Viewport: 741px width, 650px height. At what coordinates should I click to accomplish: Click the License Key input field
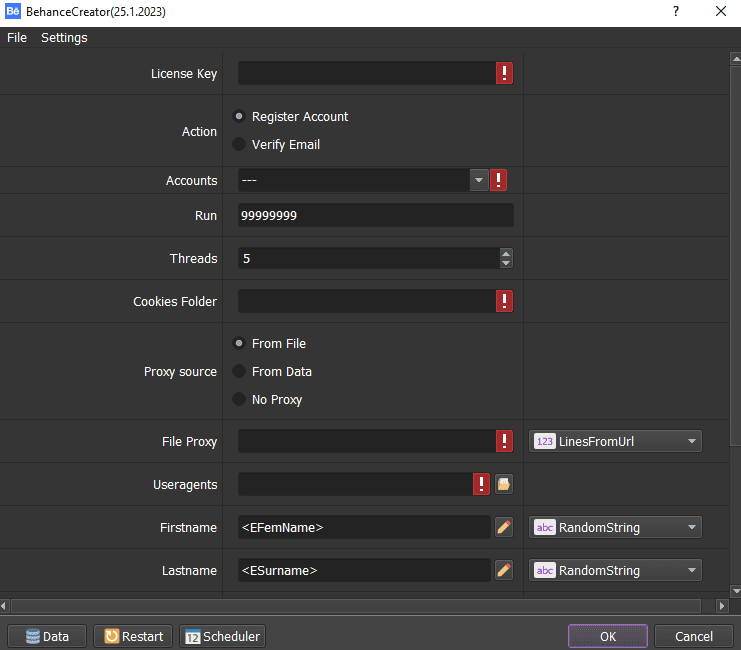(367, 73)
